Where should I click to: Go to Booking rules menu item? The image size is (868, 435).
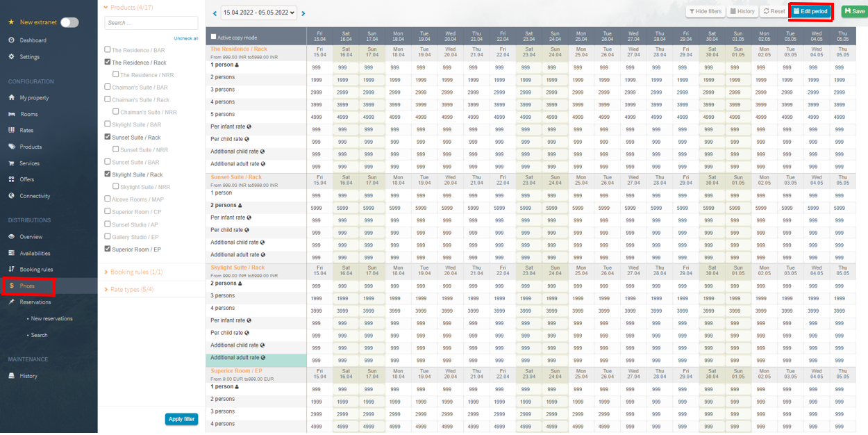(36, 270)
